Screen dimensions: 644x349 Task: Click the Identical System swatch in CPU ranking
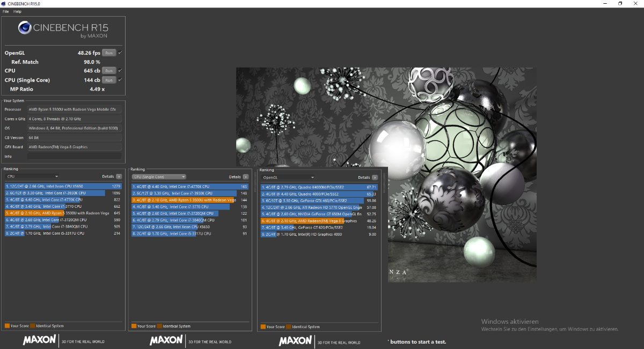(x=33, y=325)
